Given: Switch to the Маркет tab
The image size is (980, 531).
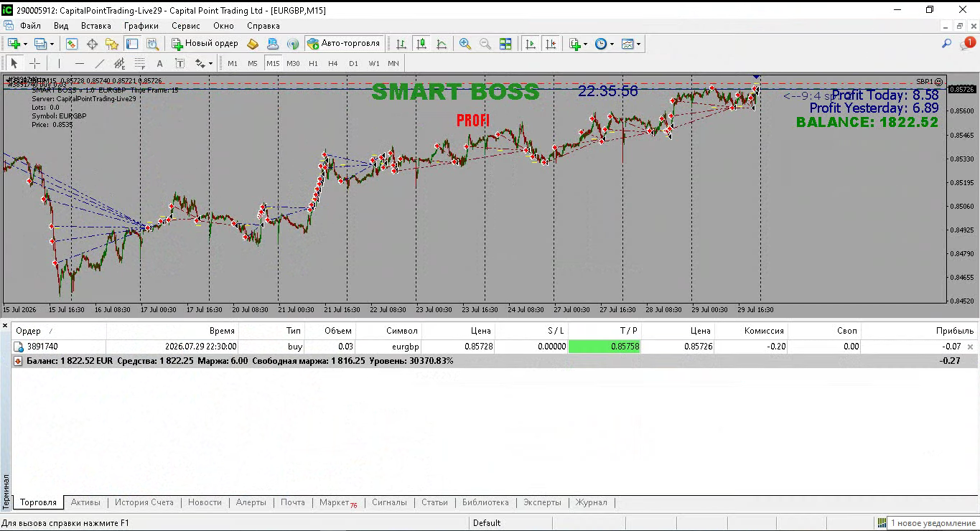Looking at the screenshot, I should (x=338, y=502).
